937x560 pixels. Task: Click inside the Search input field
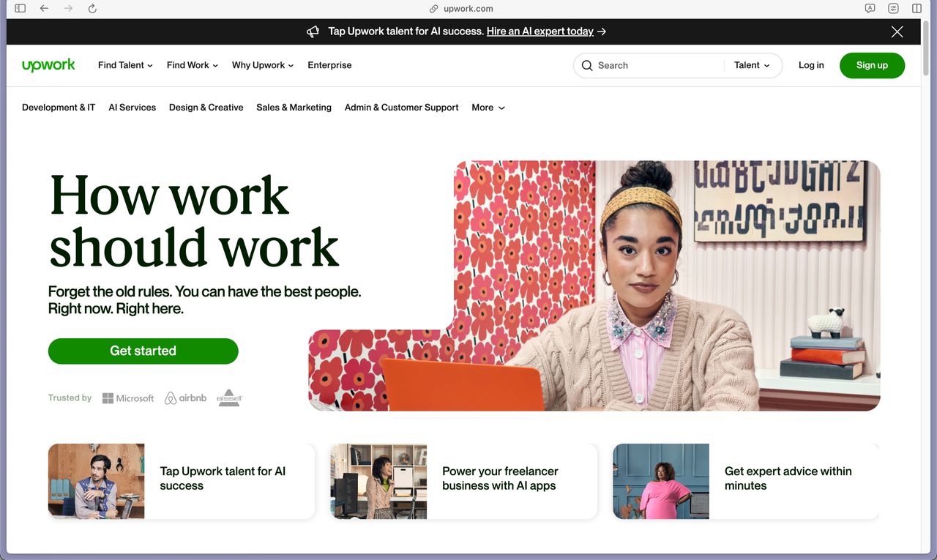[655, 65]
